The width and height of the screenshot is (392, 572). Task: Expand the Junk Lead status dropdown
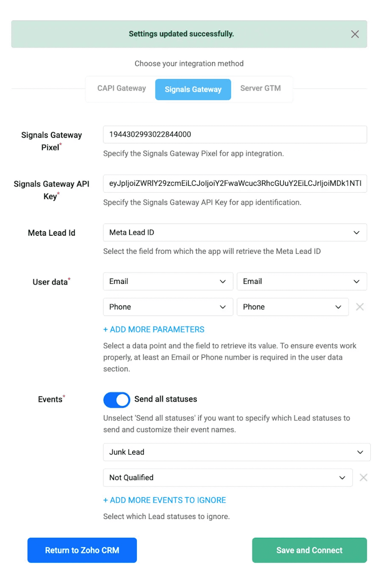pyautogui.click(x=237, y=452)
